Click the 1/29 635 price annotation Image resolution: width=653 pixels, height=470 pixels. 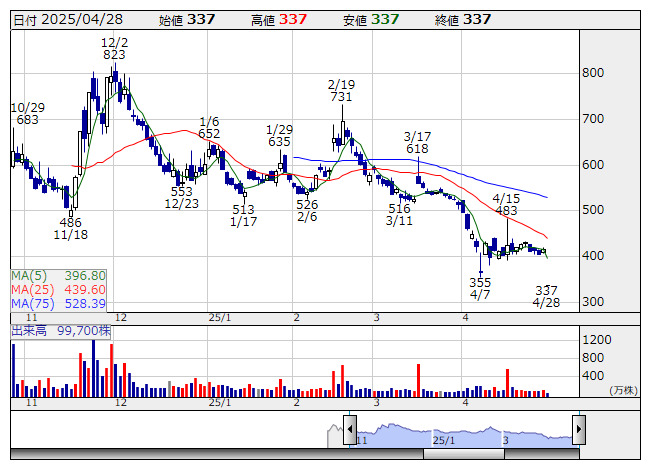(x=279, y=136)
